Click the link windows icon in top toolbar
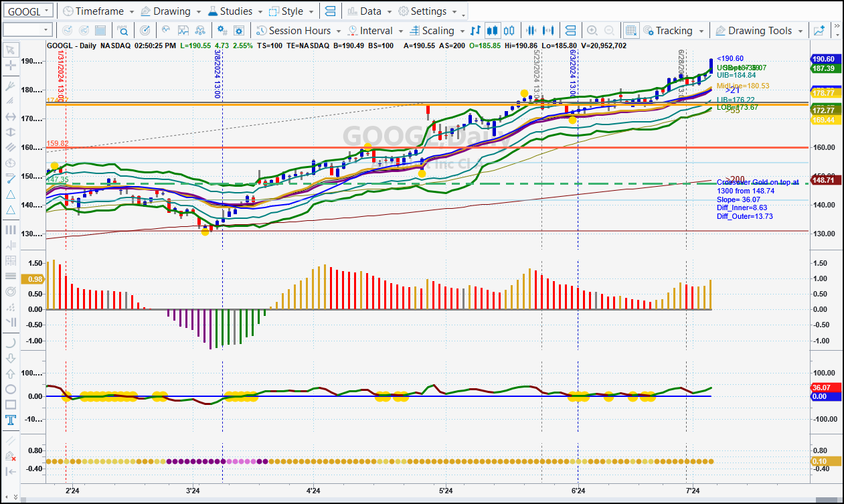The image size is (844, 504). pos(329,11)
